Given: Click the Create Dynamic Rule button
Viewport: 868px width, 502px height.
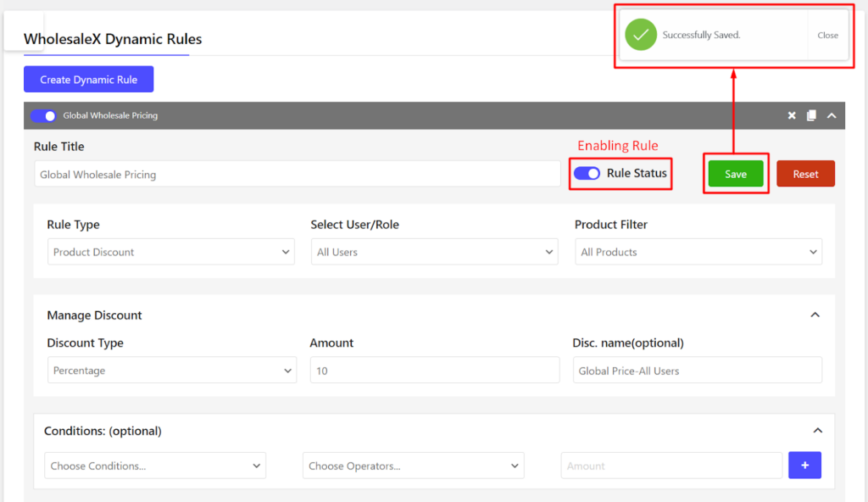Looking at the screenshot, I should [x=88, y=79].
